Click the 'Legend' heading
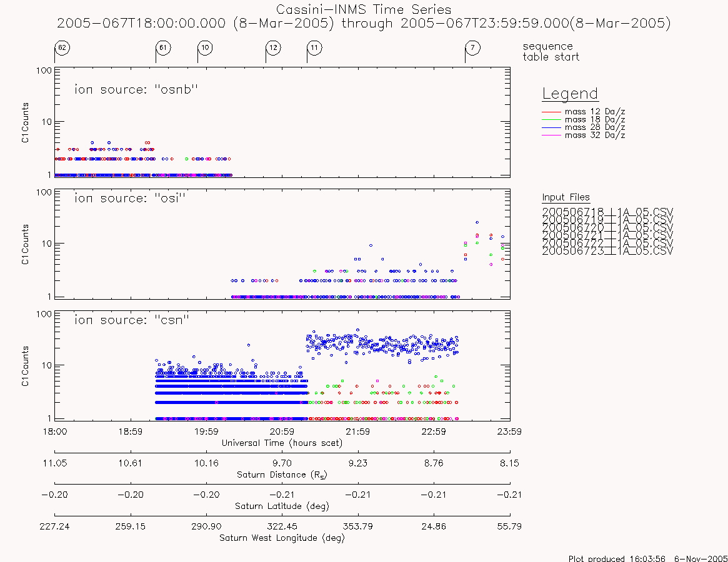 (570, 94)
